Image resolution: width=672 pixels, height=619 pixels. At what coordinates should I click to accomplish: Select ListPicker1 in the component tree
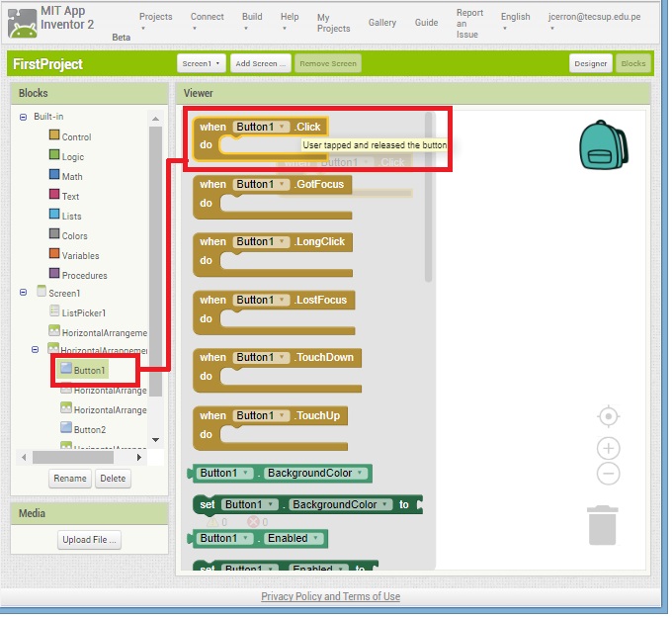coord(83,312)
